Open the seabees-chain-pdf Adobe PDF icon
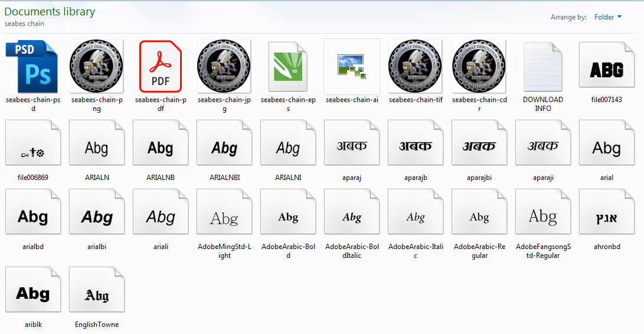644x334 pixels. (161, 66)
